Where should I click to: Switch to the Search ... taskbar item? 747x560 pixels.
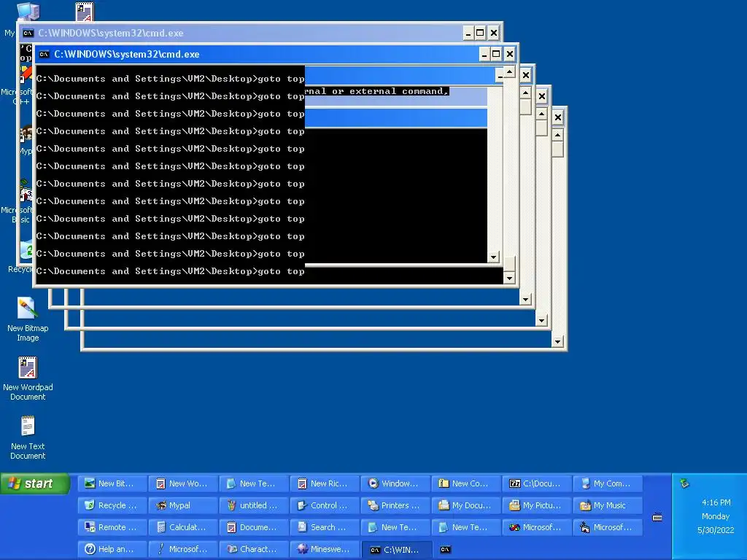[324, 527]
